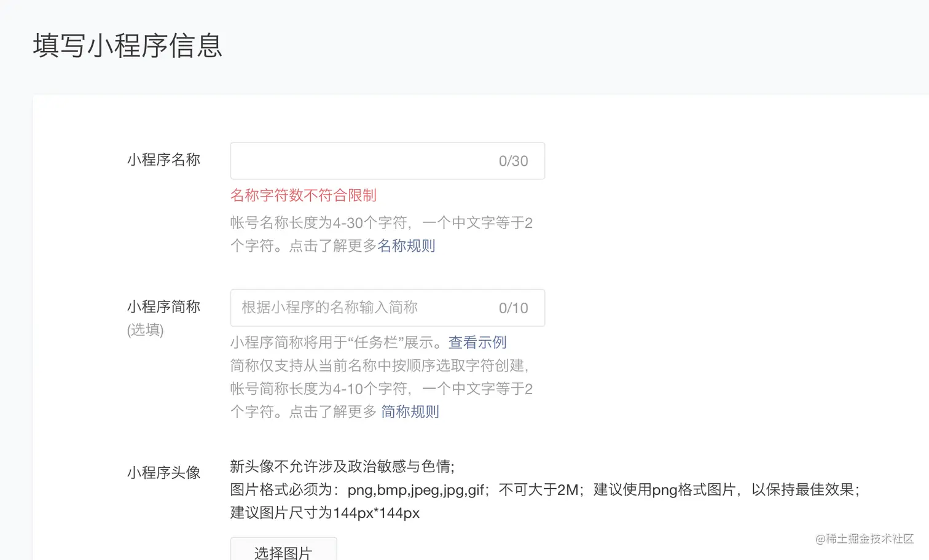Click the 填写小程序信息 page heading
Image resolution: width=929 pixels, height=560 pixels.
127,46
